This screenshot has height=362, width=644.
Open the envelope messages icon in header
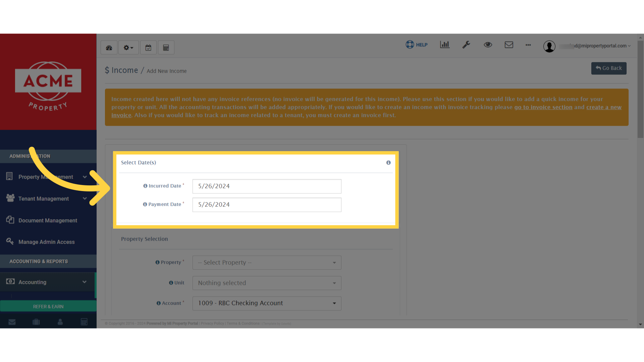click(509, 45)
